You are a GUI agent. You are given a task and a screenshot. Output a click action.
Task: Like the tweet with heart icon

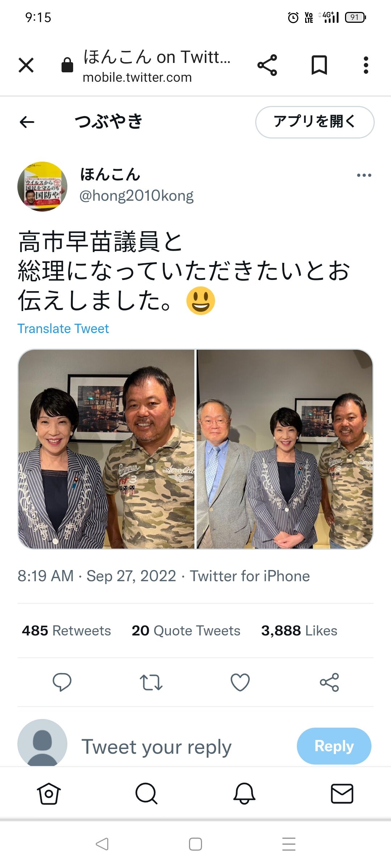pyautogui.click(x=240, y=682)
